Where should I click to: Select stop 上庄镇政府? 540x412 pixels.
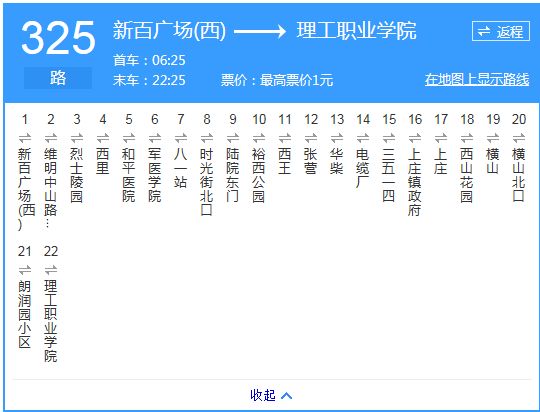(x=415, y=182)
